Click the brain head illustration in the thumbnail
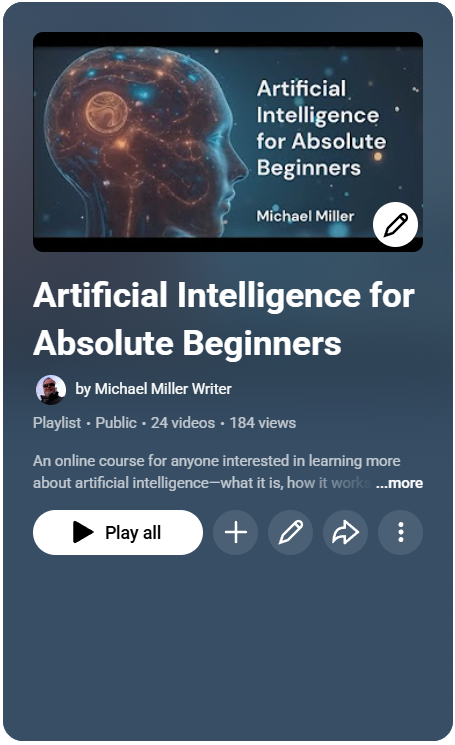 point(145,143)
